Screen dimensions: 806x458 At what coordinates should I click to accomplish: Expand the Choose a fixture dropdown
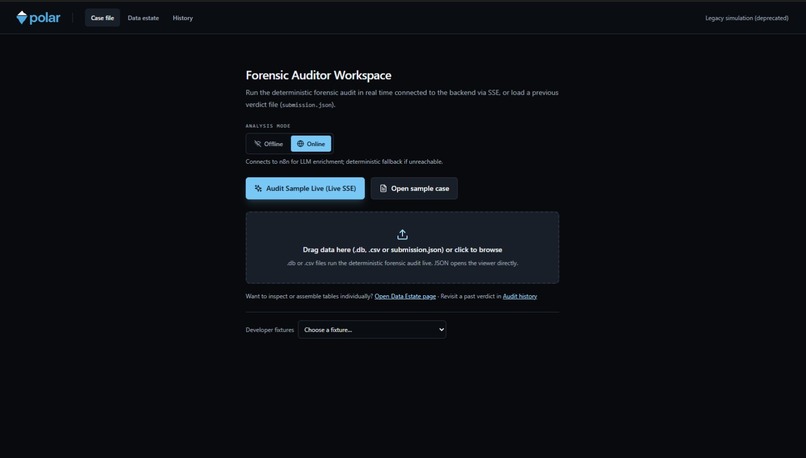372,330
